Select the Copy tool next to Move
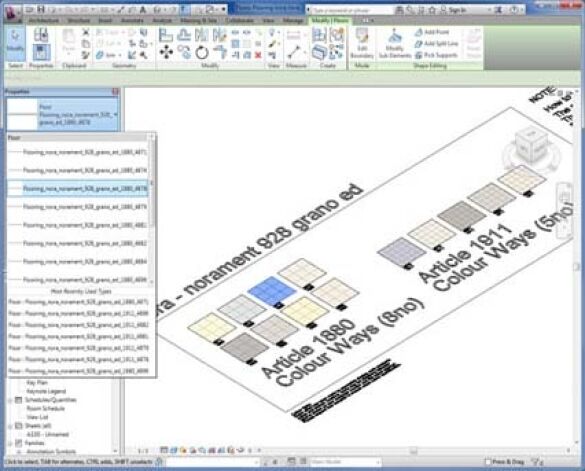585x471 pixels. [184, 52]
